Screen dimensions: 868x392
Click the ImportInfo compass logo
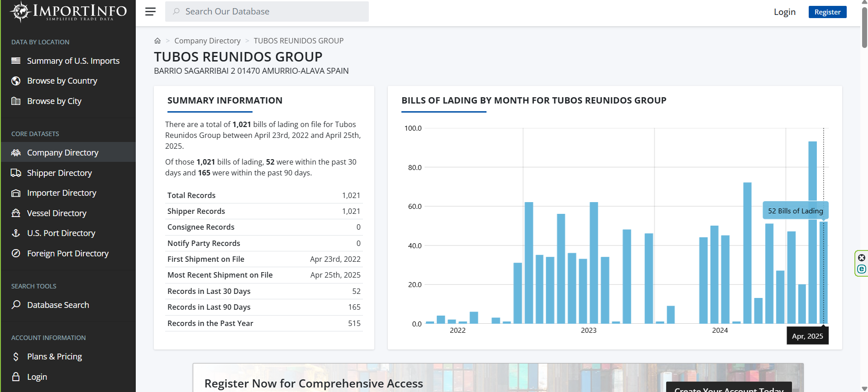(68, 12)
